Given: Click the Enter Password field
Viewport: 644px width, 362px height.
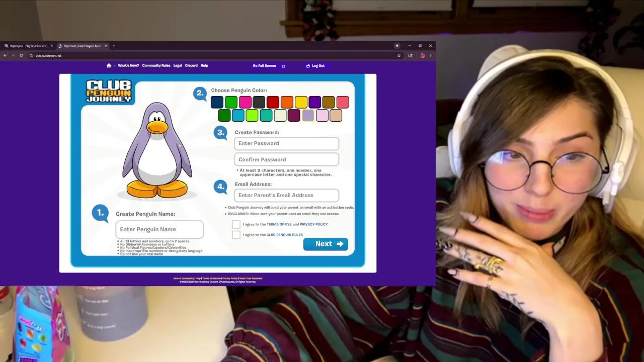Looking at the screenshot, I should 286,143.
